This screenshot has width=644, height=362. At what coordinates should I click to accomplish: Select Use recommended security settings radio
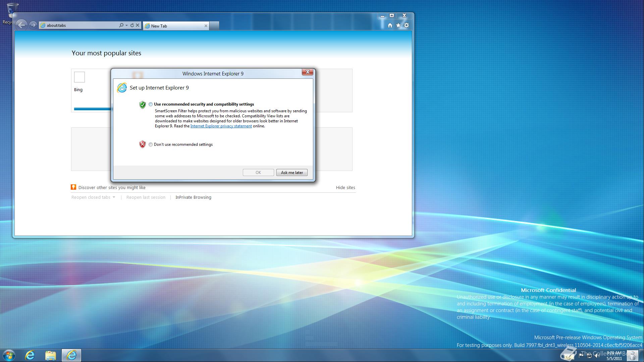coord(151,104)
